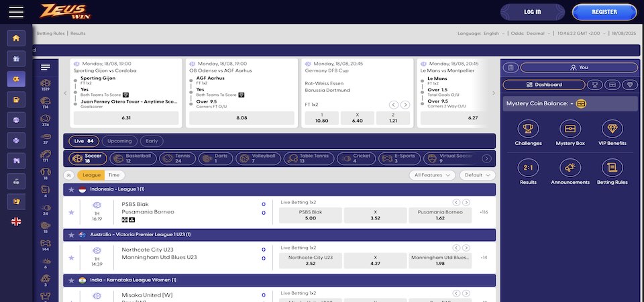644x302 pixels.
Task: Select e-sports controller icon with 144 events
Action: click(46, 246)
